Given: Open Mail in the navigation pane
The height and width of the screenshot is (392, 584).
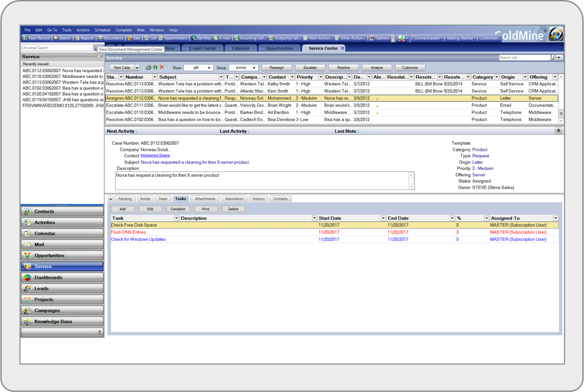Looking at the screenshot, I should coord(62,244).
